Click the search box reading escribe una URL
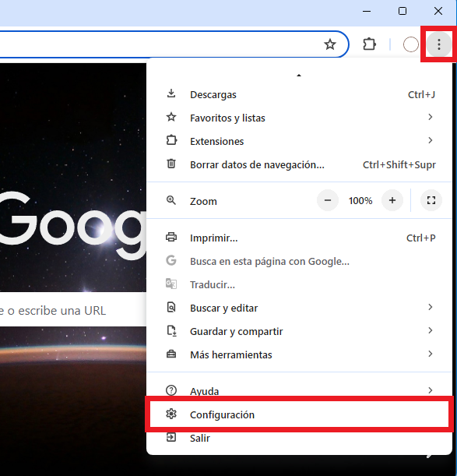The height and width of the screenshot is (476, 457). [x=73, y=310]
